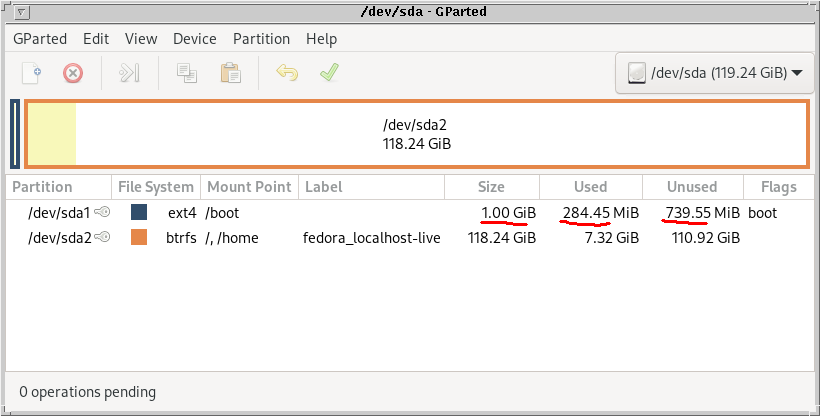820x416 pixels.
Task: Sort partitions by Size column header
Action: (x=491, y=187)
